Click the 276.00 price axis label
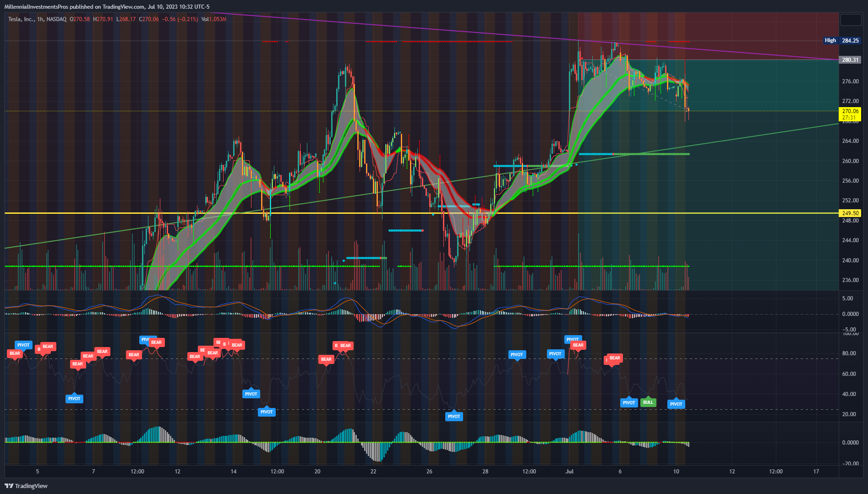868x494 pixels. (850, 81)
